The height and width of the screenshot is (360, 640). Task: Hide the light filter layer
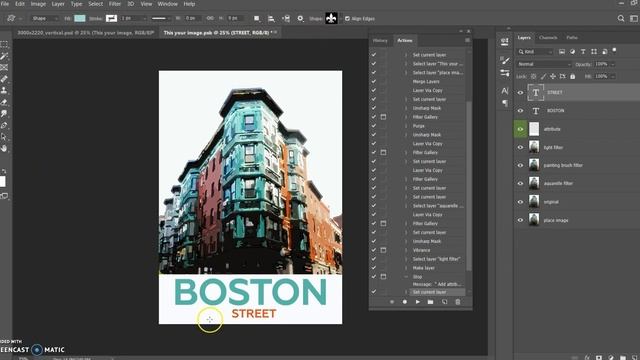[520, 147]
